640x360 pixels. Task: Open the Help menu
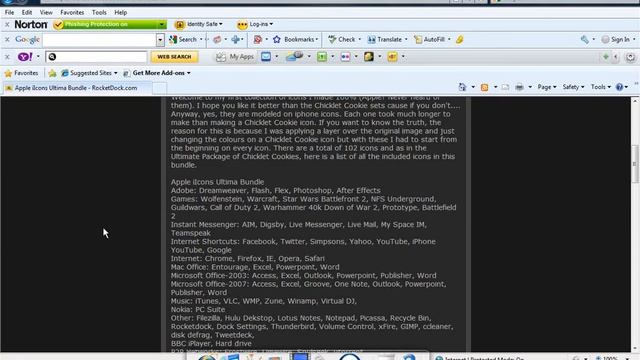120,13
